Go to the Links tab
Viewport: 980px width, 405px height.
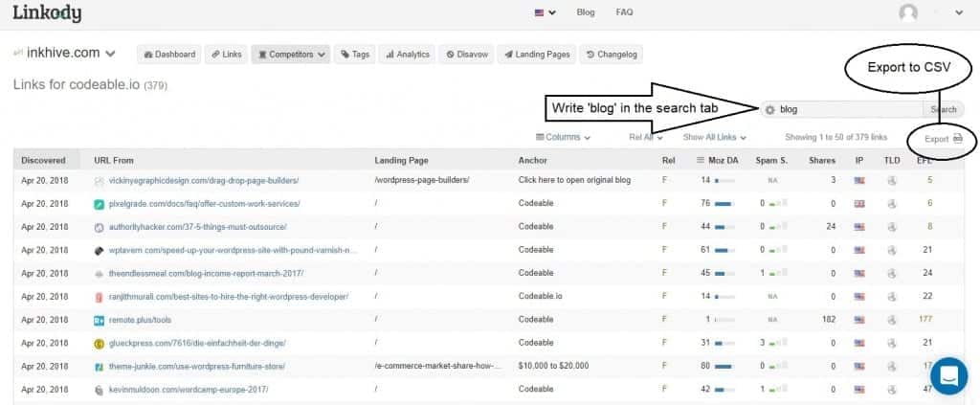[226, 55]
